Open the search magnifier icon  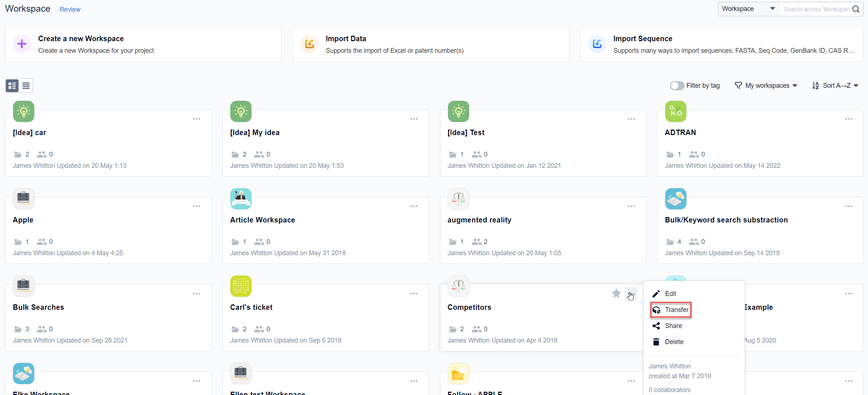point(856,9)
